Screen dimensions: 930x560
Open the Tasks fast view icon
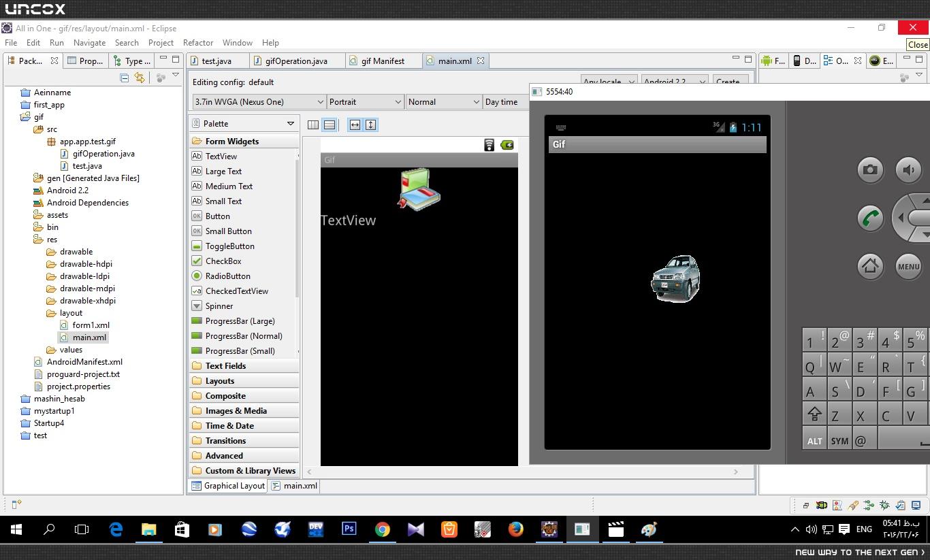[x=900, y=506]
